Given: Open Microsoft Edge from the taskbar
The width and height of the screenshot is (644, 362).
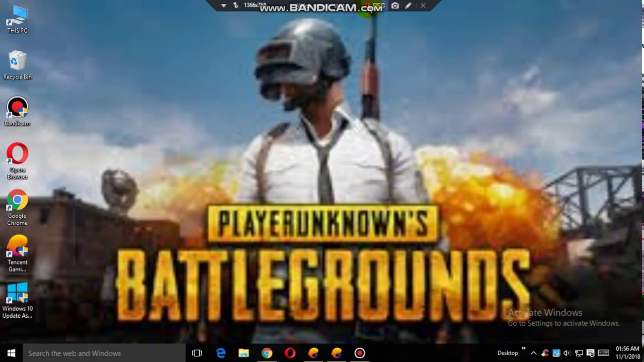Looking at the screenshot, I should [x=220, y=353].
